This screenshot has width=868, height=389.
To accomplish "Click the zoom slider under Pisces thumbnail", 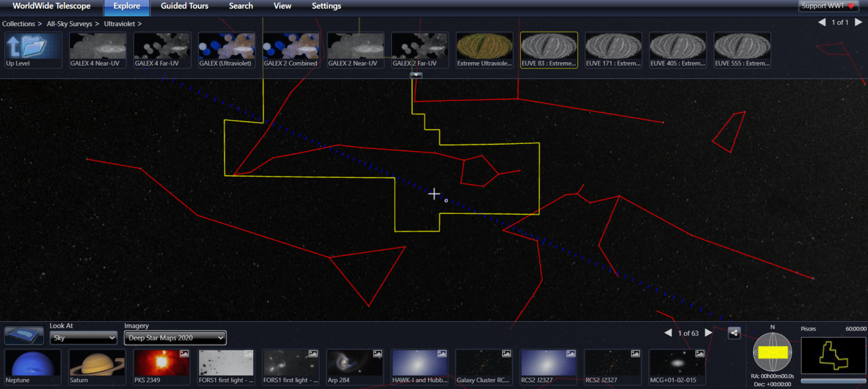I will [x=833, y=381].
